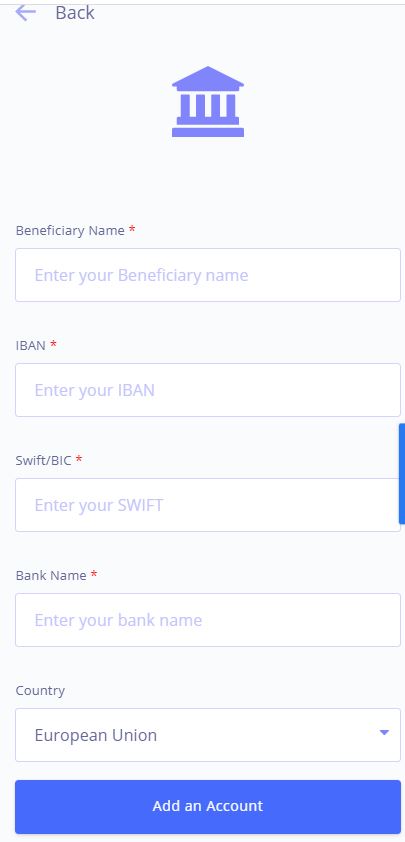405x842 pixels.
Task: Focus the Beneficiary name input field
Action: (x=208, y=275)
